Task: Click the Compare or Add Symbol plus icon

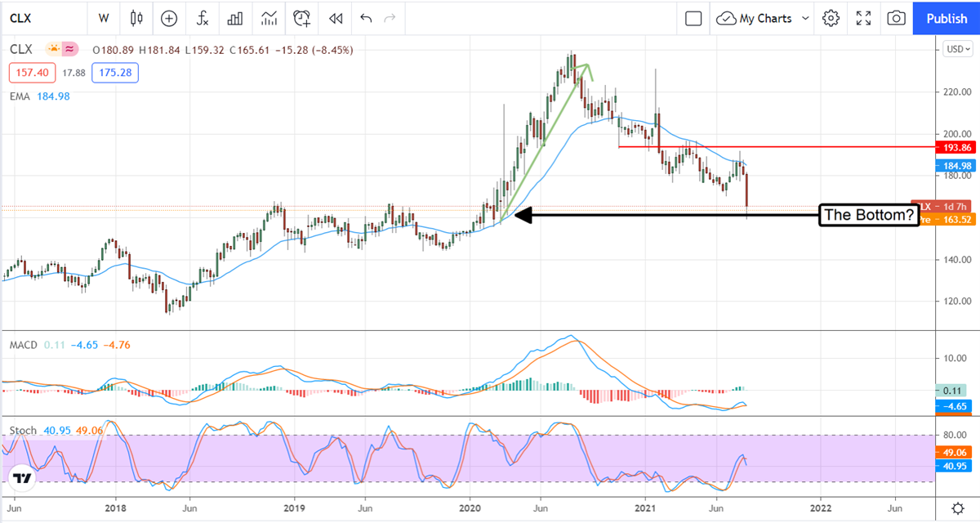Action: coord(169,18)
